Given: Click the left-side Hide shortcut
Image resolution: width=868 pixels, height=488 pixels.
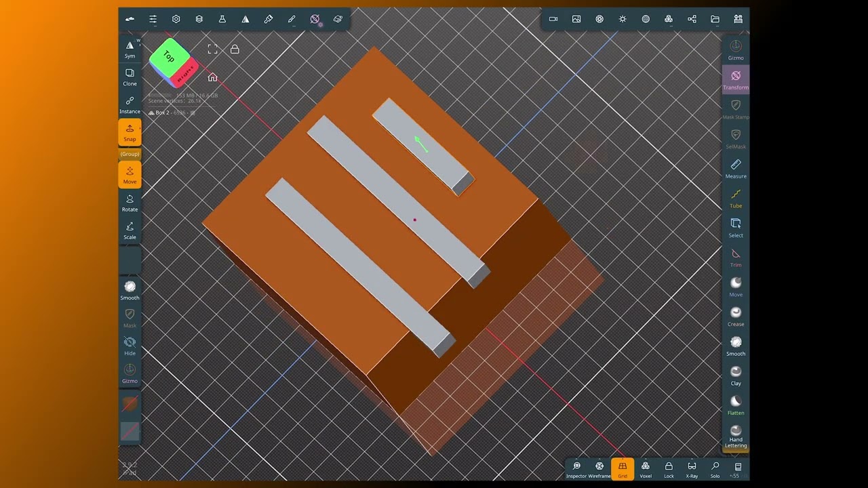Looking at the screenshot, I should [130, 346].
